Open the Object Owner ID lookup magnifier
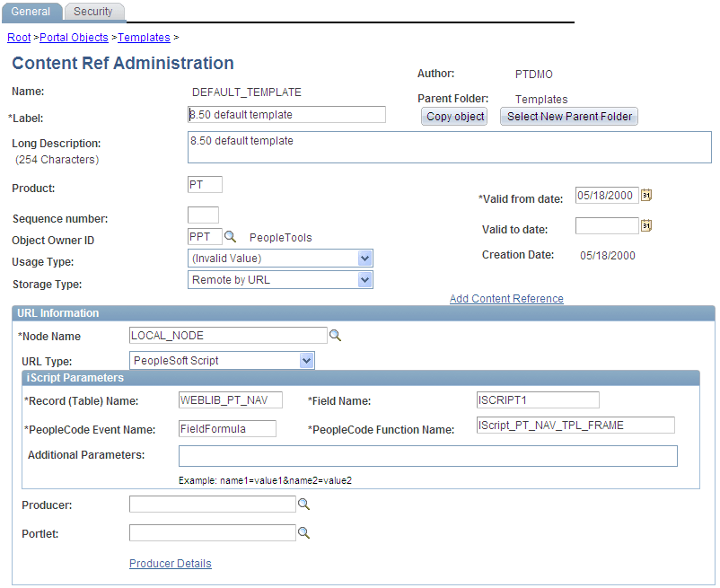 tap(232, 237)
